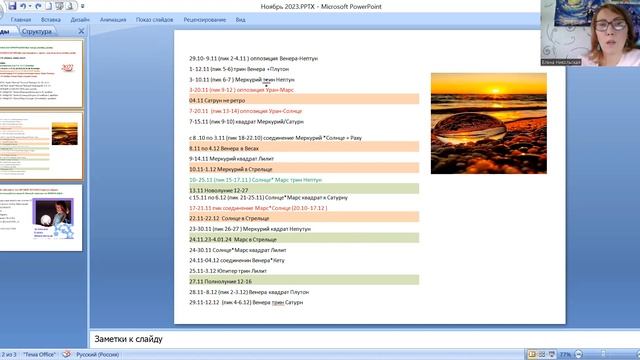Click the line оппозиция Венера-Нептун
The height and width of the screenshot is (360, 640).
(x=253, y=58)
